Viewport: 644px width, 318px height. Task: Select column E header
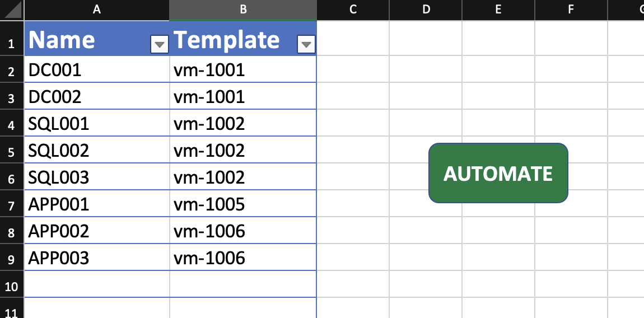(498, 10)
